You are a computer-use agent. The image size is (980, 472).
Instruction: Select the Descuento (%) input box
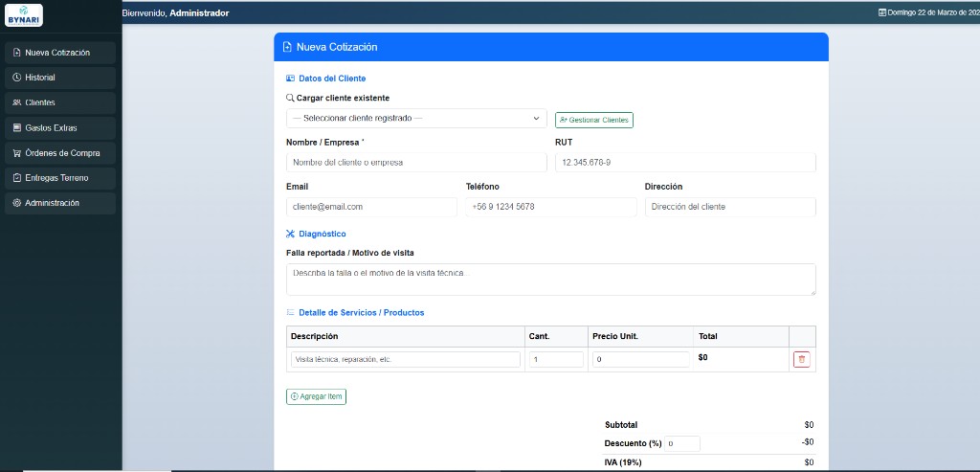click(x=681, y=444)
